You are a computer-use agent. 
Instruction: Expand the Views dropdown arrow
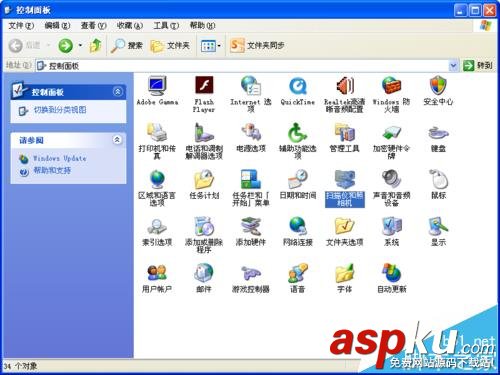tap(219, 46)
